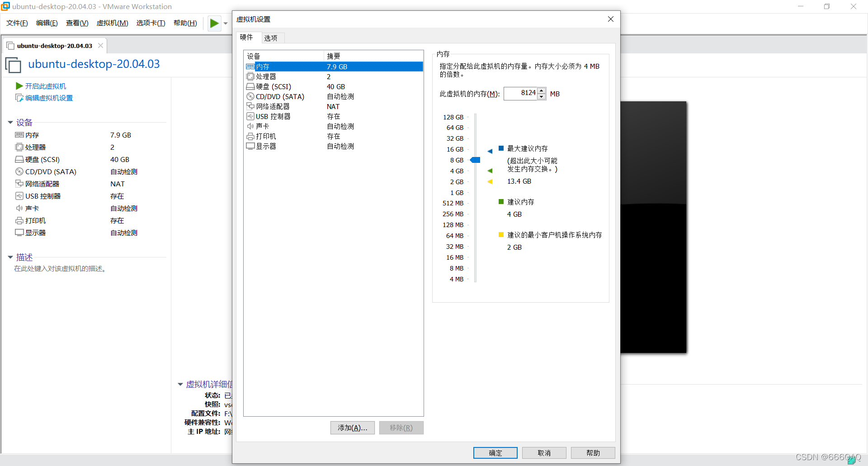Screen dimensions: 868x466
Task: Click the processor icon in the settings dialog list
Action: [x=250, y=76]
